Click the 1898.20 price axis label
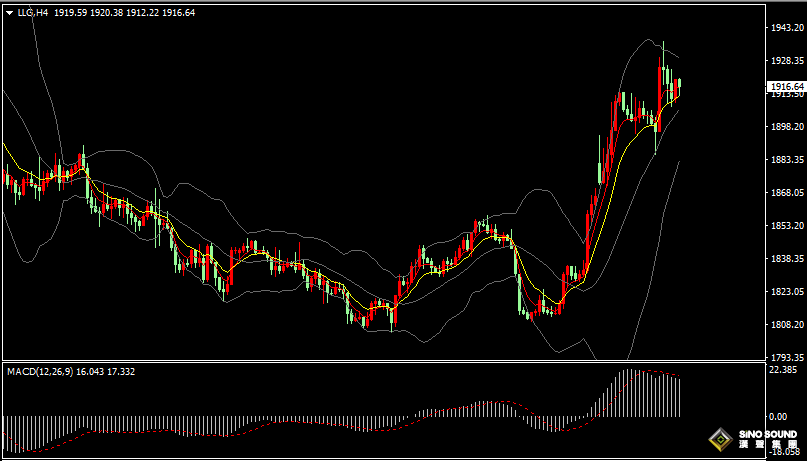This screenshot has height=461, width=807. [786, 127]
